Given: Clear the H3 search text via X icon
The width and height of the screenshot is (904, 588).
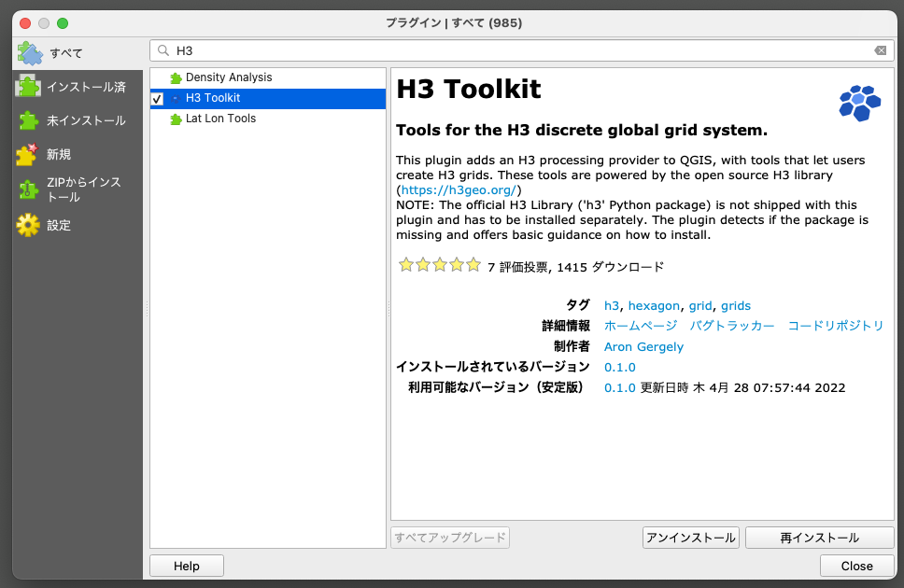Looking at the screenshot, I should coord(881,49).
